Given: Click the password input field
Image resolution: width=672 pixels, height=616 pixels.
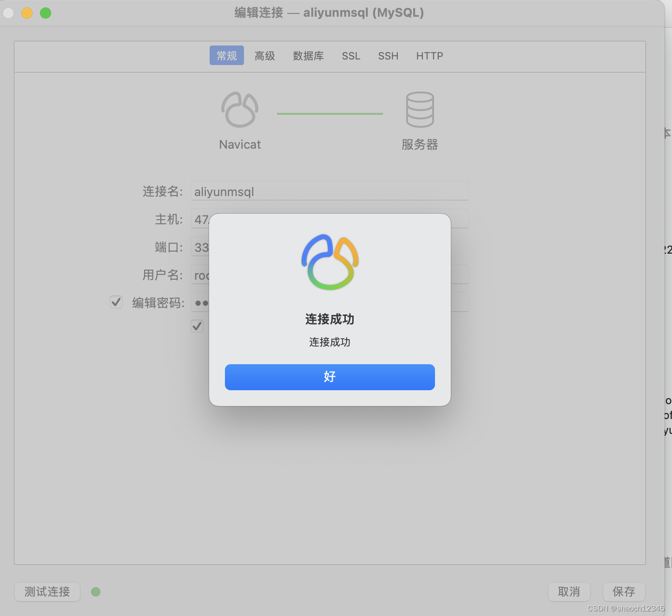Looking at the screenshot, I should coord(330,302).
